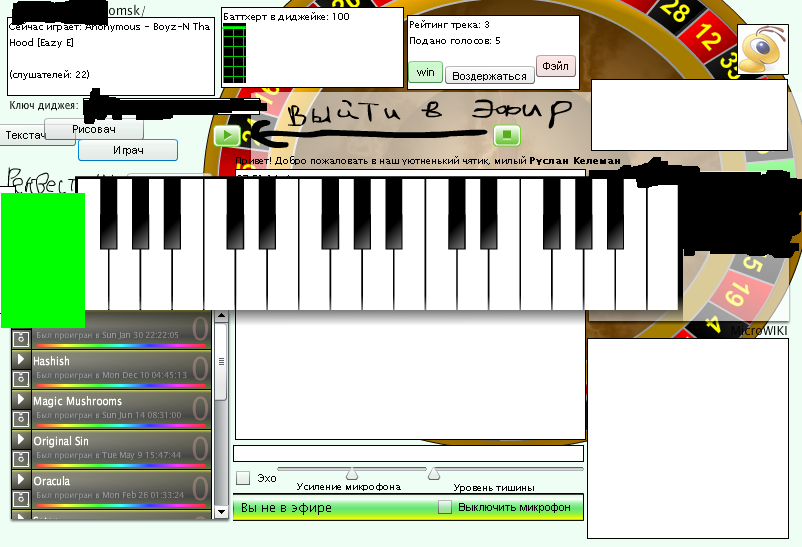Click the "Рейтинг трека: 3" text
This screenshot has width=802, height=547.
[x=449, y=25]
